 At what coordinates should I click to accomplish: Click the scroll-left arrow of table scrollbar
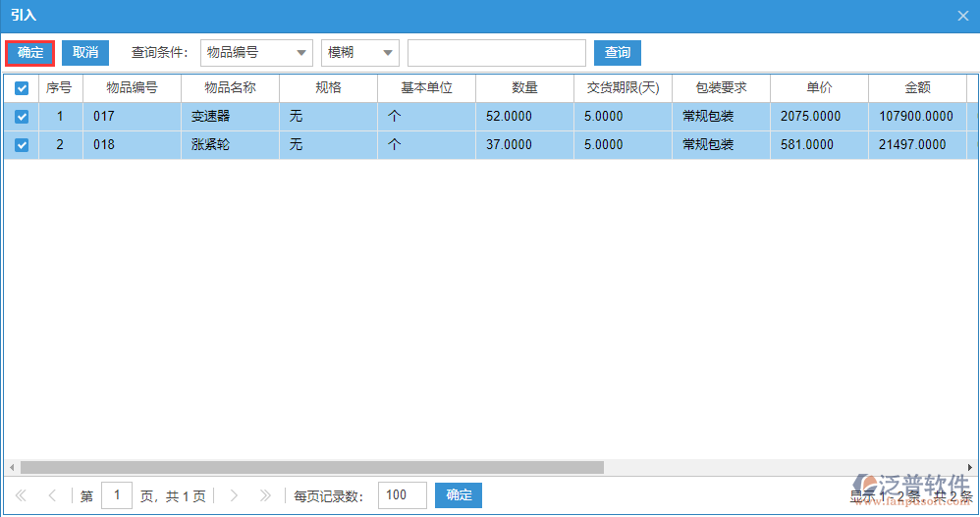click(x=12, y=468)
